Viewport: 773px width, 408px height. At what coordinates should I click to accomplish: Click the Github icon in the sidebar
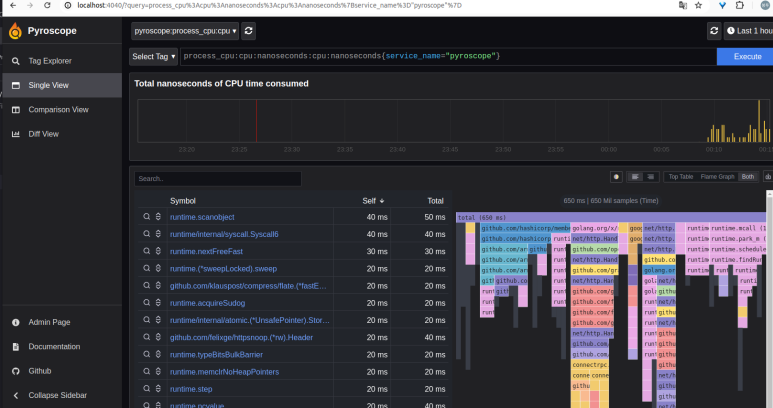[16, 371]
